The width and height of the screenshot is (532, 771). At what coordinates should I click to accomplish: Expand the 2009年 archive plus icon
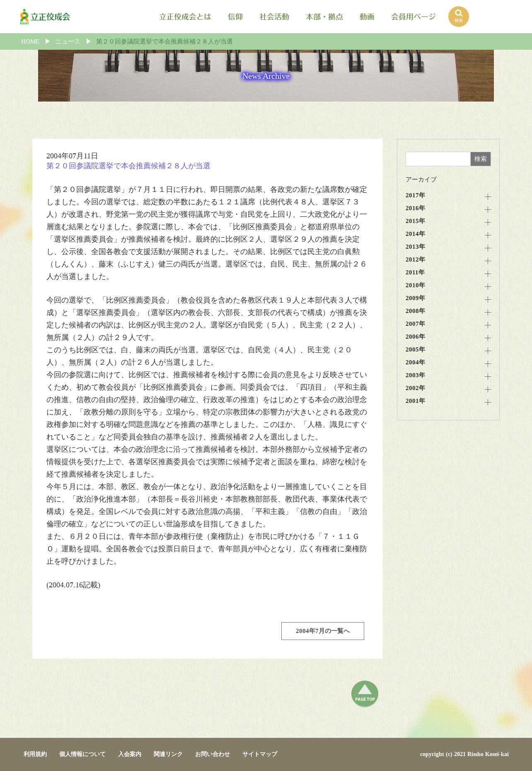pos(488,299)
